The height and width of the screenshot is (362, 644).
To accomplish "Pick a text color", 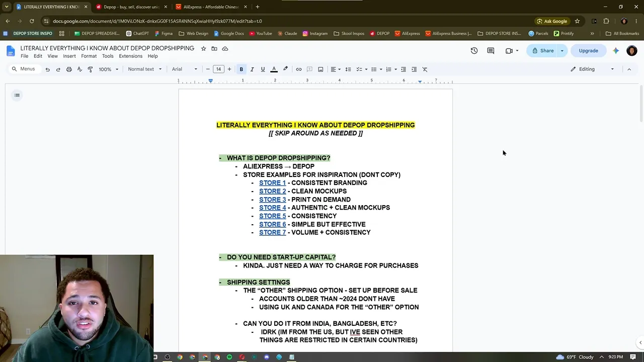I will [x=274, y=69].
